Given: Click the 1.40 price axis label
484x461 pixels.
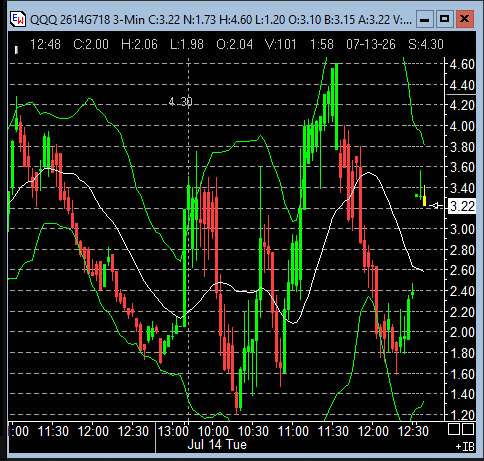Looking at the screenshot, I should click(x=462, y=394).
